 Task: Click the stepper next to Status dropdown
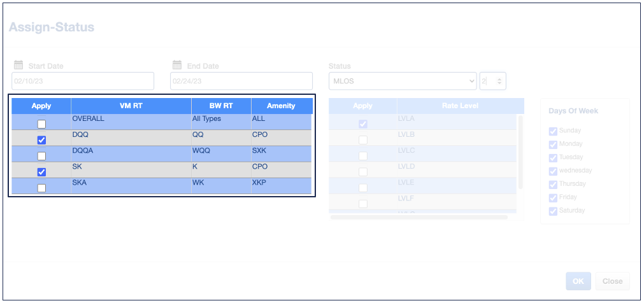(499, 81)
